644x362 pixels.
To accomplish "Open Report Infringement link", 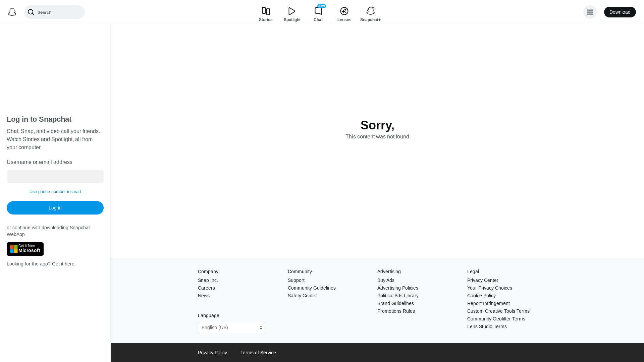I will pyautogui.click(x=488, y=303).
